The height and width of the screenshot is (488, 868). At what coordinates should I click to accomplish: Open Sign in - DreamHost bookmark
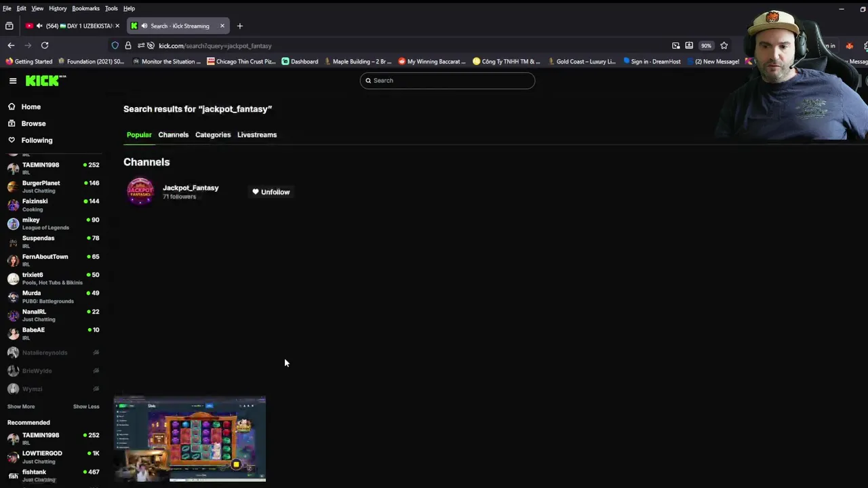tap(651, 62)
